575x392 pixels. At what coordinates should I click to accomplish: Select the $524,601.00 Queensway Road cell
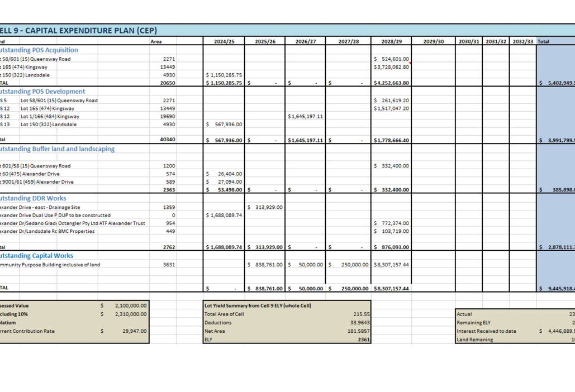(x=391, y=59)
